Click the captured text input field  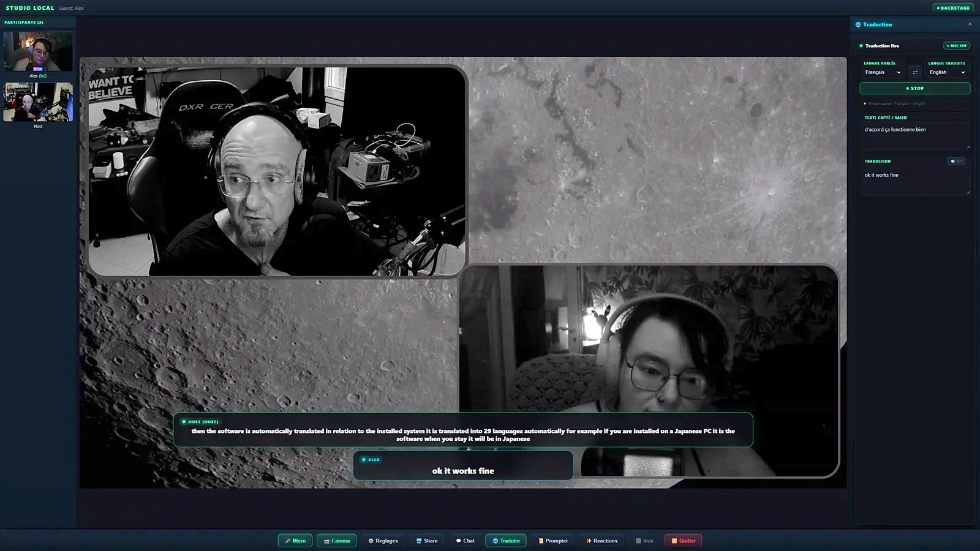pos(915,136)
